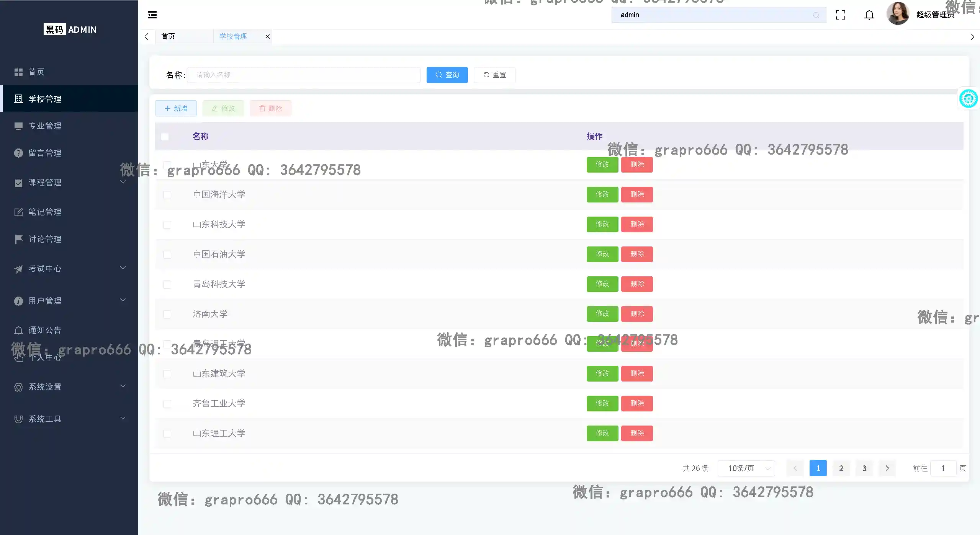Switch to the 首页 tab
980x535 pixels.
[x=169, y=37]
